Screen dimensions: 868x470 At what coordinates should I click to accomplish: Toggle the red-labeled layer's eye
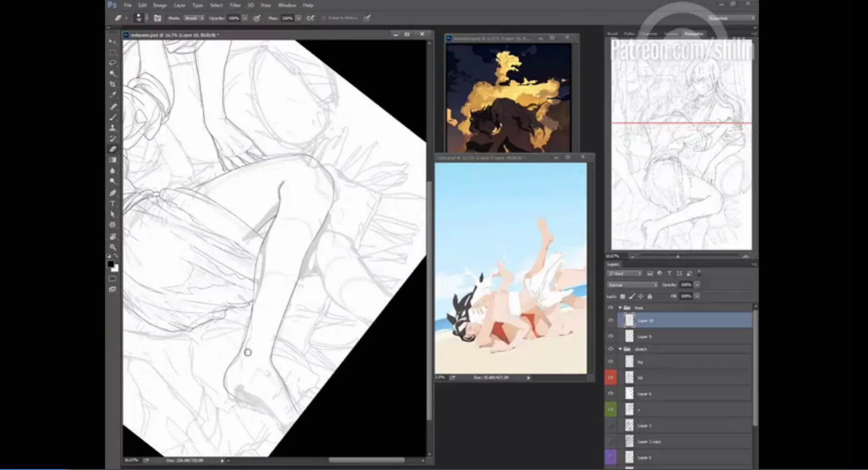(610, 377)
